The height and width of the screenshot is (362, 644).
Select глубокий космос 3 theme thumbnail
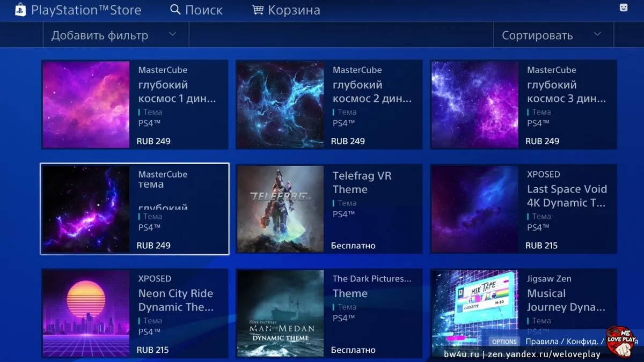[x=475, y=105]
